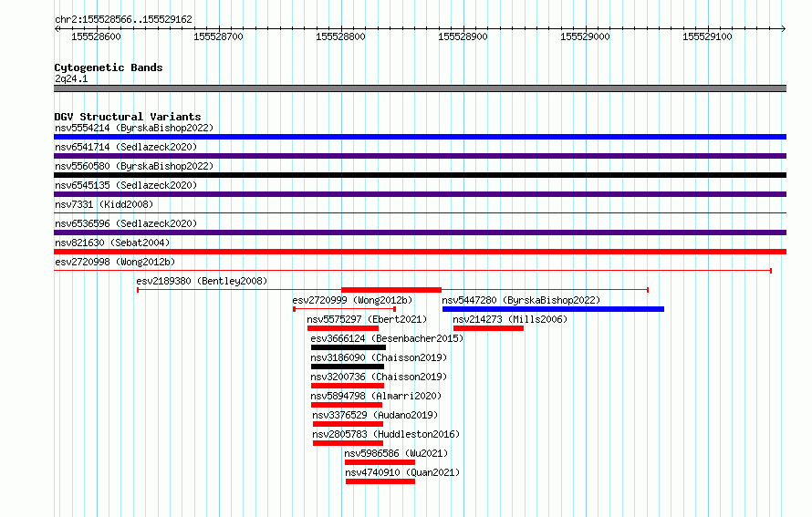Select the red nsv3376529 variant bar
The width and height of the screenshot is (812, 517).
click(x=348, y=424)
